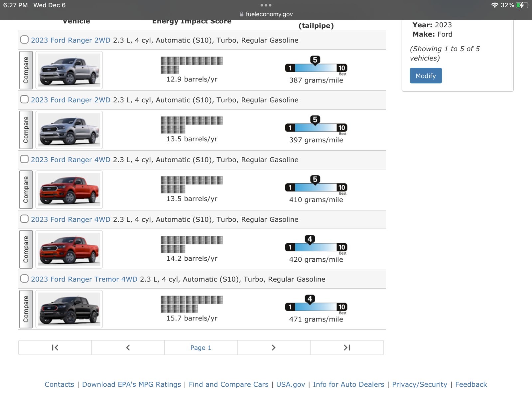Click the Modify search button
The image size is (532, 399).
(x=426, y=76)
